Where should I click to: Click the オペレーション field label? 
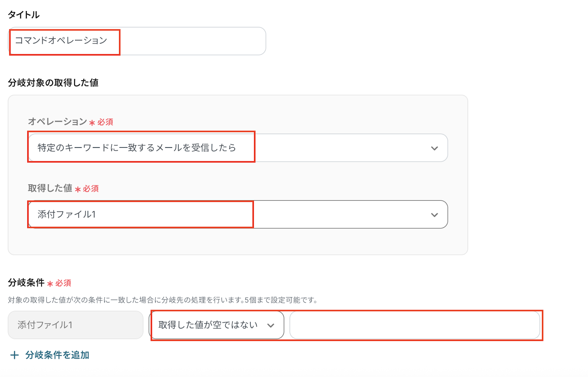(x=57, y=121)
